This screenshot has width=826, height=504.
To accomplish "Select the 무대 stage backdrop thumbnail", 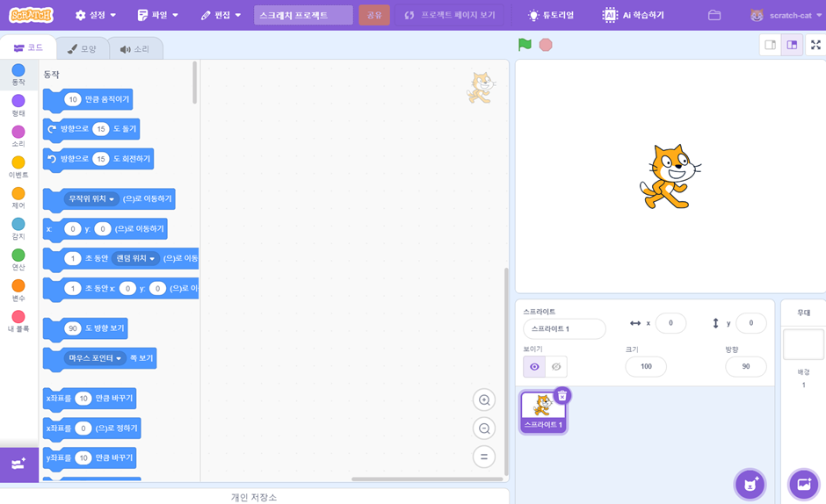I will (x=803, y=345).
